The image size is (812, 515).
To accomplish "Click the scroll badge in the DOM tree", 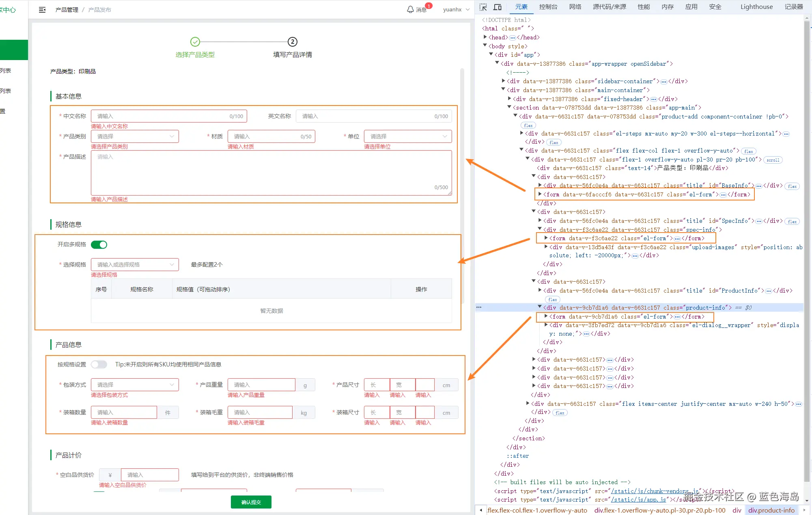I will [x=773, y=160].
